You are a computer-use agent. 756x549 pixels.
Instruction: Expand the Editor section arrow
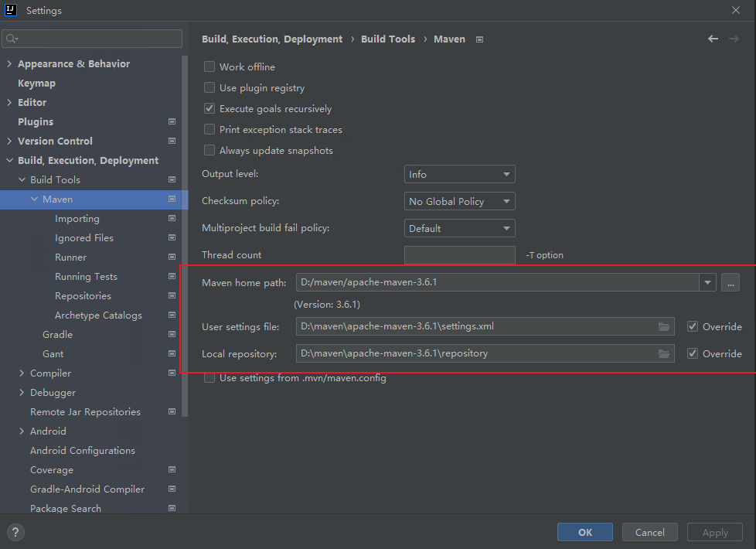point(9,102)
